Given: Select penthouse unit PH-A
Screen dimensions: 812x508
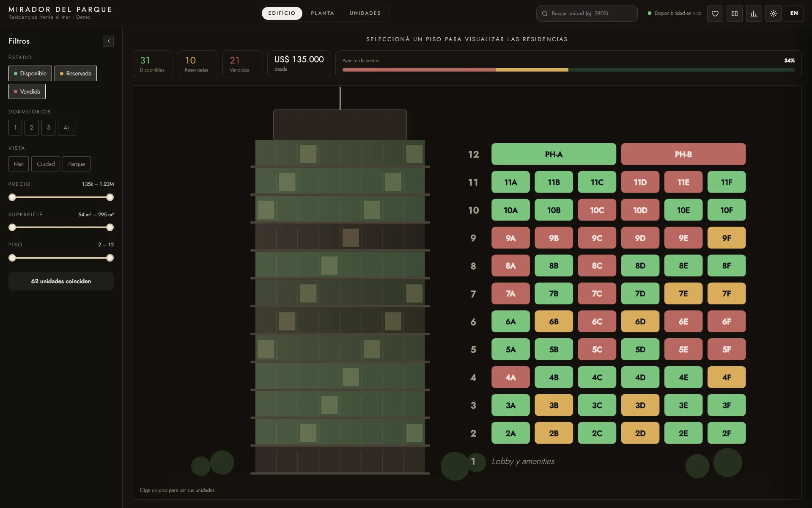Looking at the screenshot, I should tap(554, 154).
